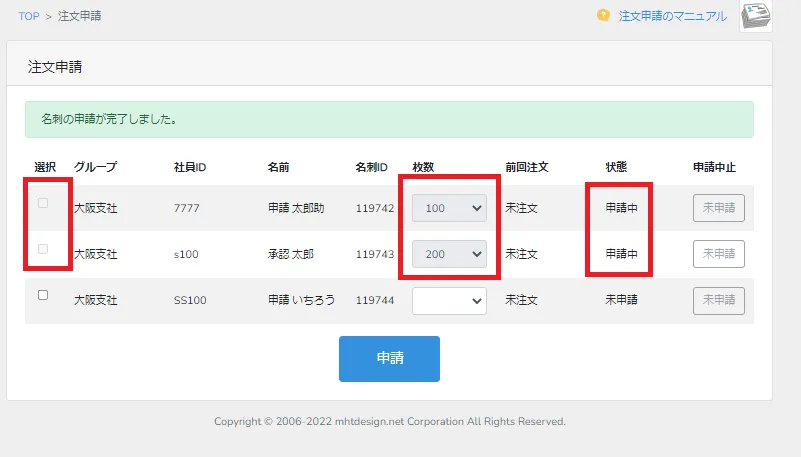Image resolution: width=801 pixels, height=457 pixels.
Task: Click 未申請 button in the 7777 row
Action: (719, 208)
